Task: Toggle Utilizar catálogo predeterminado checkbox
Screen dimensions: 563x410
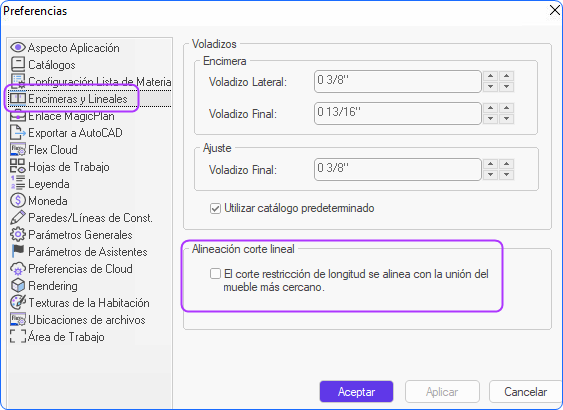Action: point(215,208)
